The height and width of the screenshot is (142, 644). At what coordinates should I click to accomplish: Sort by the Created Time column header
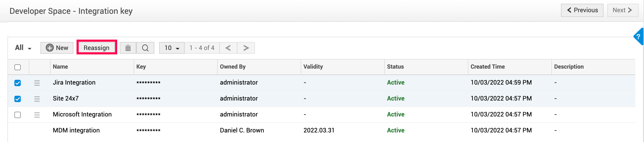point(488,67)
